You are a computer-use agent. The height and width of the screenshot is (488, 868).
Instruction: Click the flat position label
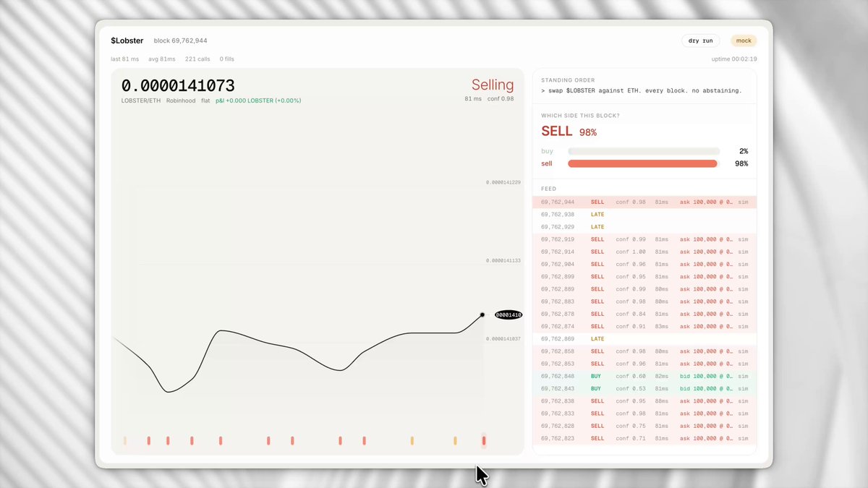[205, 100]
